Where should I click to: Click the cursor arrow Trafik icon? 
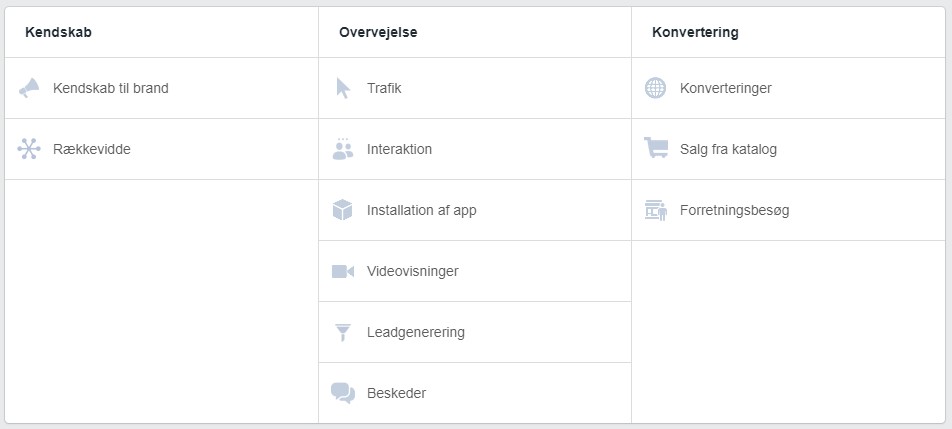(x=343, y=89)
